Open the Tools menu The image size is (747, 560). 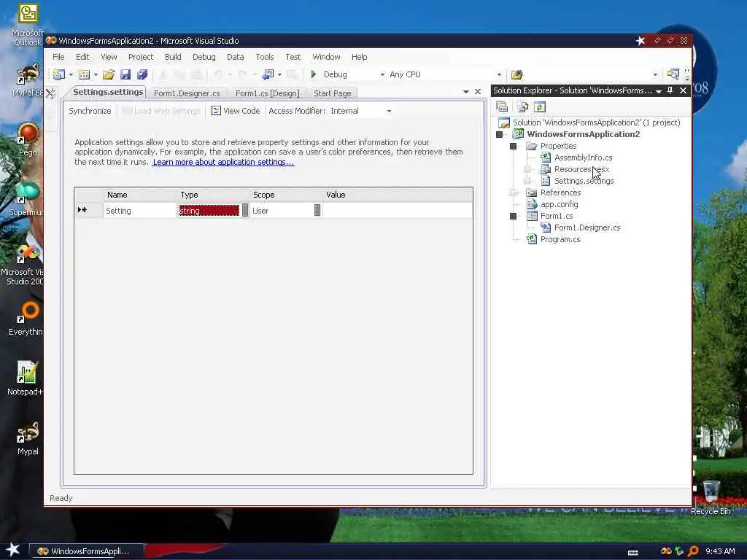(264, 57)
